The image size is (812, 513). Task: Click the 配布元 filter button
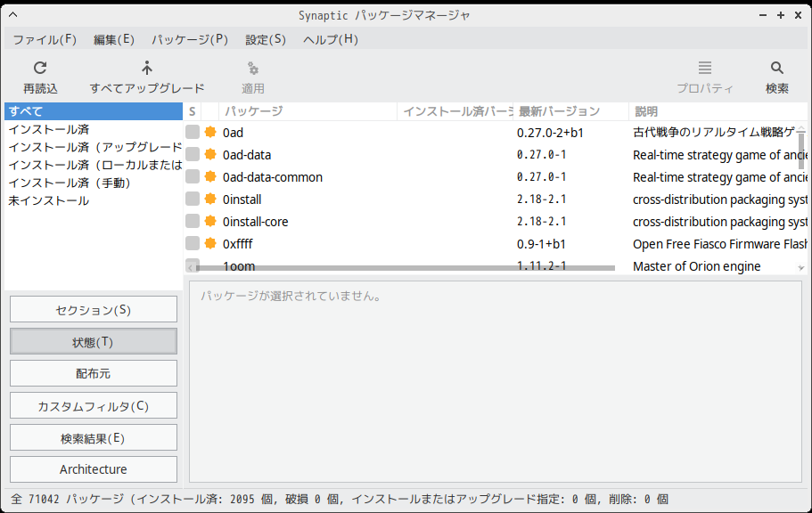[94, 374]
